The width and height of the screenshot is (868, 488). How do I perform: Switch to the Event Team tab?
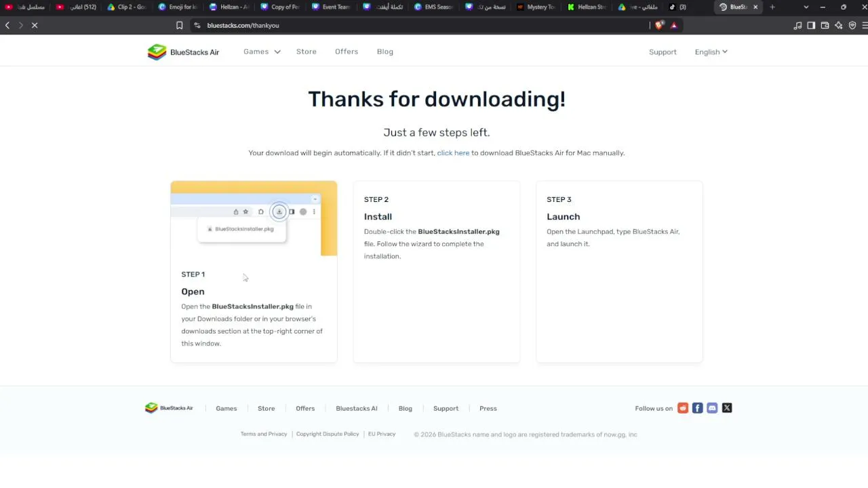(x=332, y=7)
